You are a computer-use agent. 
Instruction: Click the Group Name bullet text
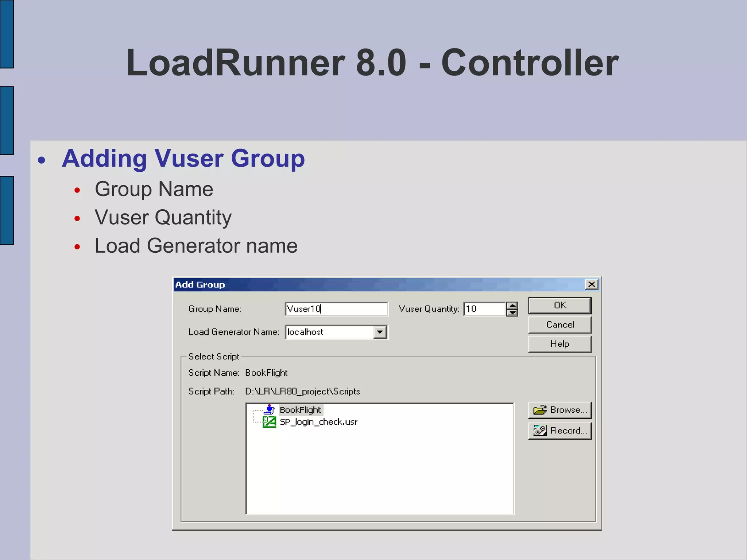tap(154, 189)
